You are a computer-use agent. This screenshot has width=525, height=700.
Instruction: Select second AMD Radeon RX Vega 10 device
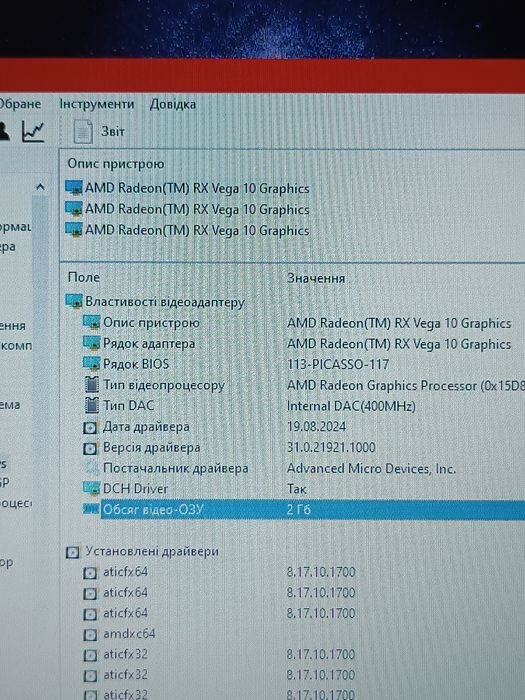[197, 209]
